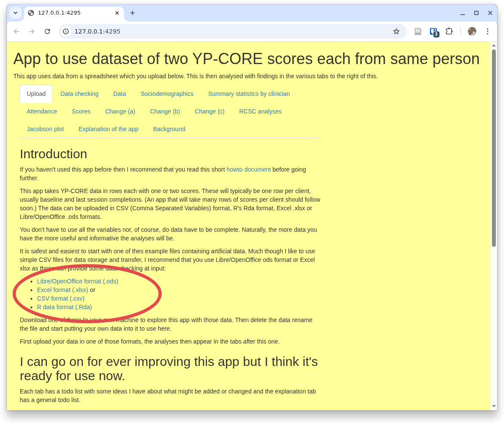Go to the Jacobson plot tab
504x424 pixels.
pyautogui.click(x=45, y=129)
